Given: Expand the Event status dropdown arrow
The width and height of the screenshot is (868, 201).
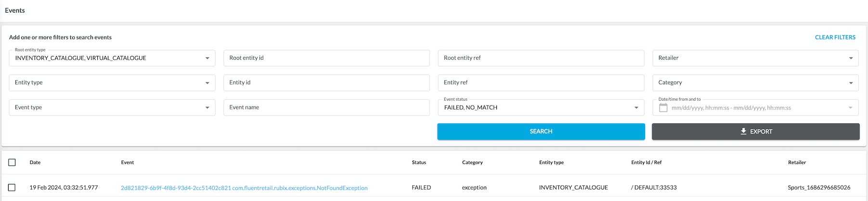Looking at the screenshot, I should (636, 107).
